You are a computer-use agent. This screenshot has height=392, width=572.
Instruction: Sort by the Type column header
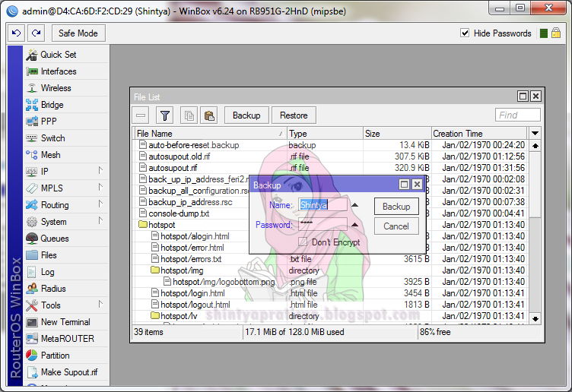[x=325, y=134]
